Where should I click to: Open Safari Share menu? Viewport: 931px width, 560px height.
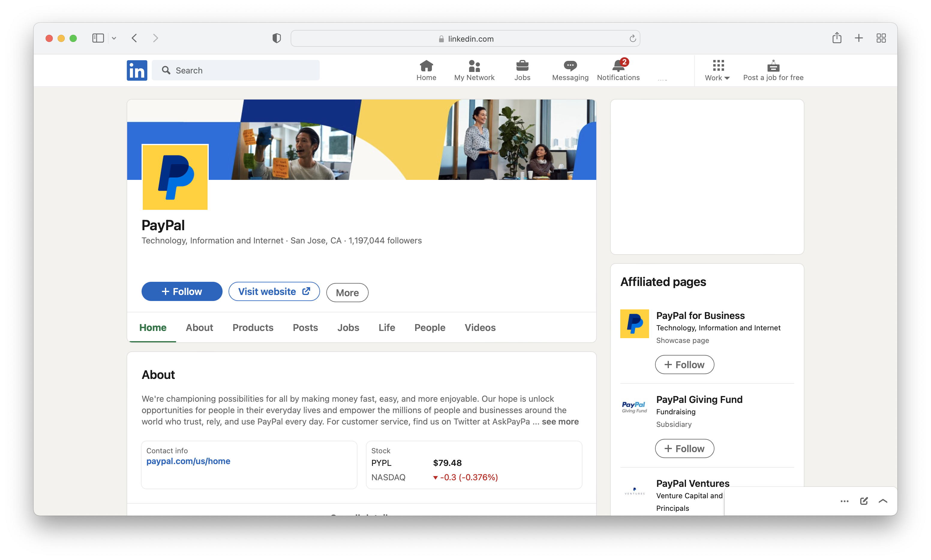coord(837,38)
